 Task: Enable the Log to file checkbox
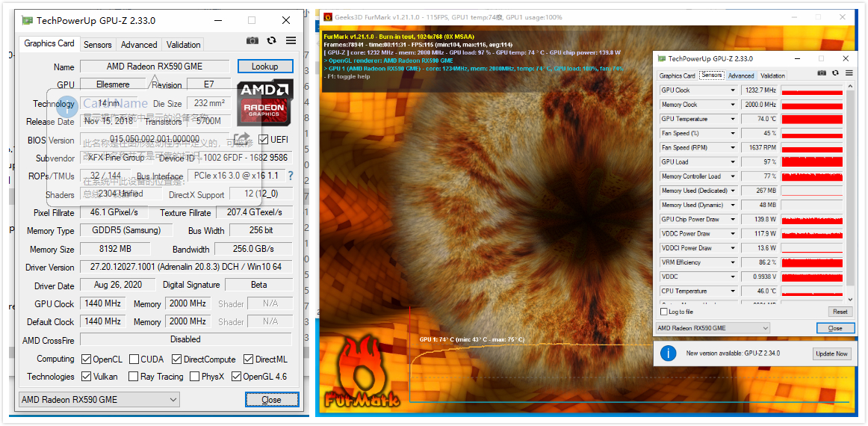(664, 312)
